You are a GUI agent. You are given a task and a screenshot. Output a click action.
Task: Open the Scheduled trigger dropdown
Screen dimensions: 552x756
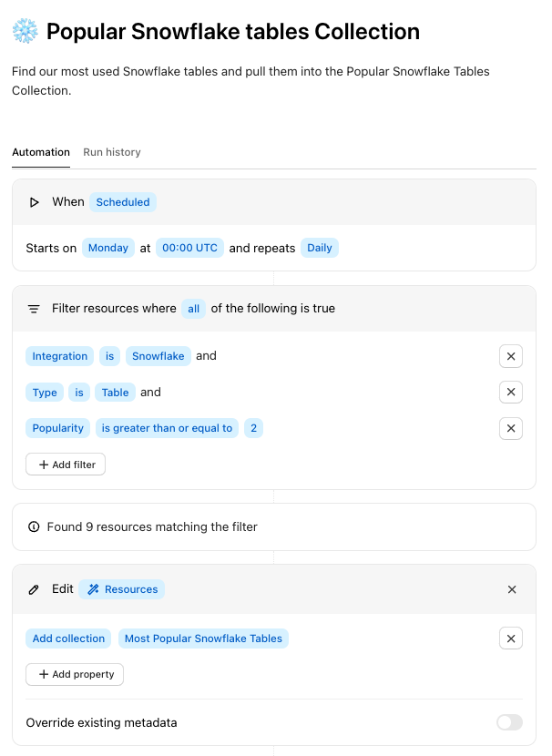123,202
